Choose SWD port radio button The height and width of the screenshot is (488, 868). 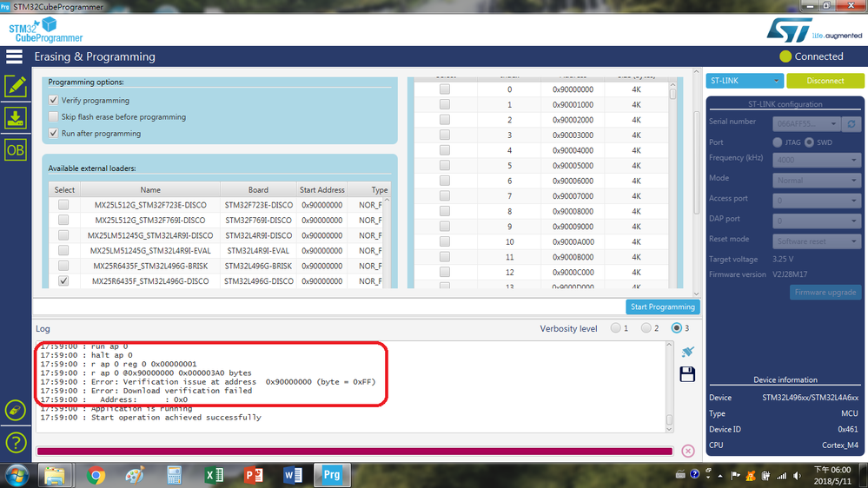tap(809, 142)
